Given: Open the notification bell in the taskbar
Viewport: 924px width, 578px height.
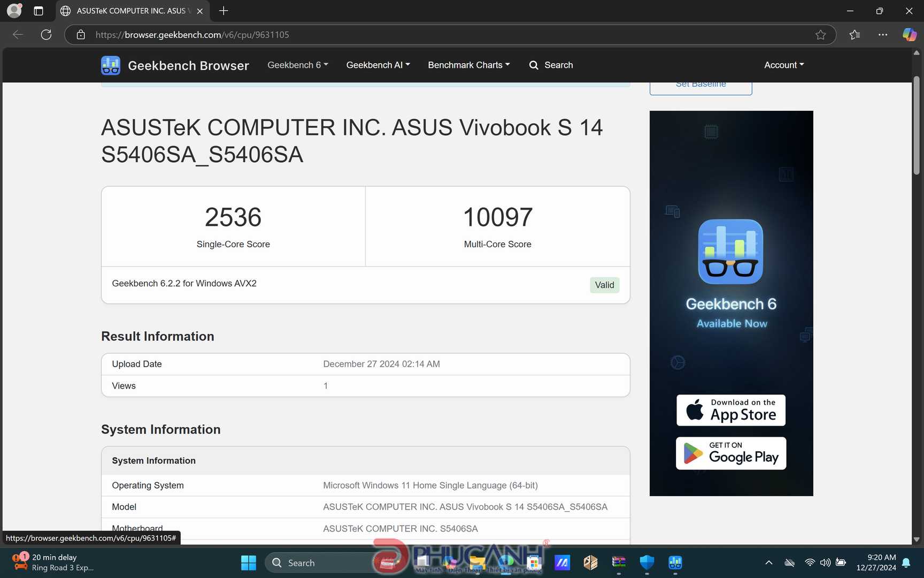Looking at the screenshot, I should click(906, 562).
